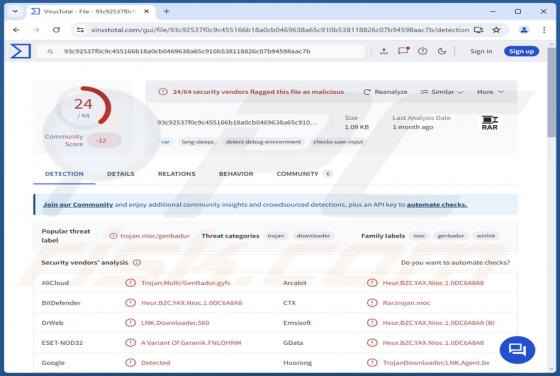Image resolution: width=560 pixels, height=376 pixels.
Task: Click the winlnk family label
Action: [486, 236]
